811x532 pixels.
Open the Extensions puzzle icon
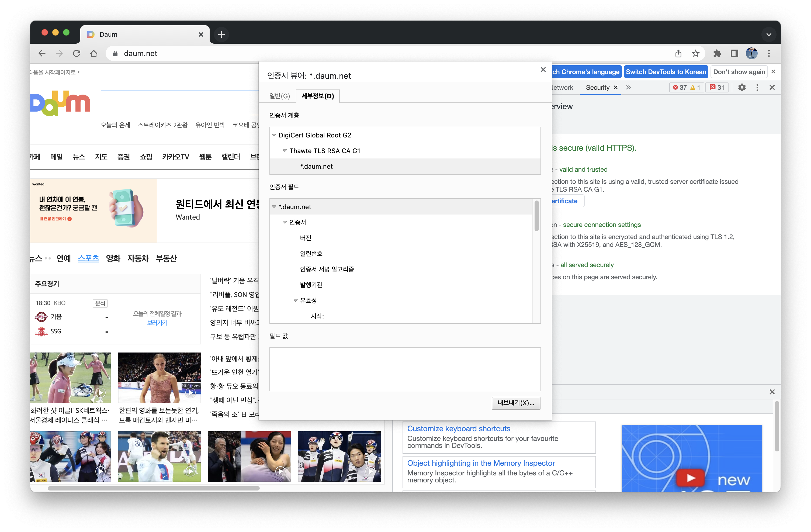(x=717, y=54)
